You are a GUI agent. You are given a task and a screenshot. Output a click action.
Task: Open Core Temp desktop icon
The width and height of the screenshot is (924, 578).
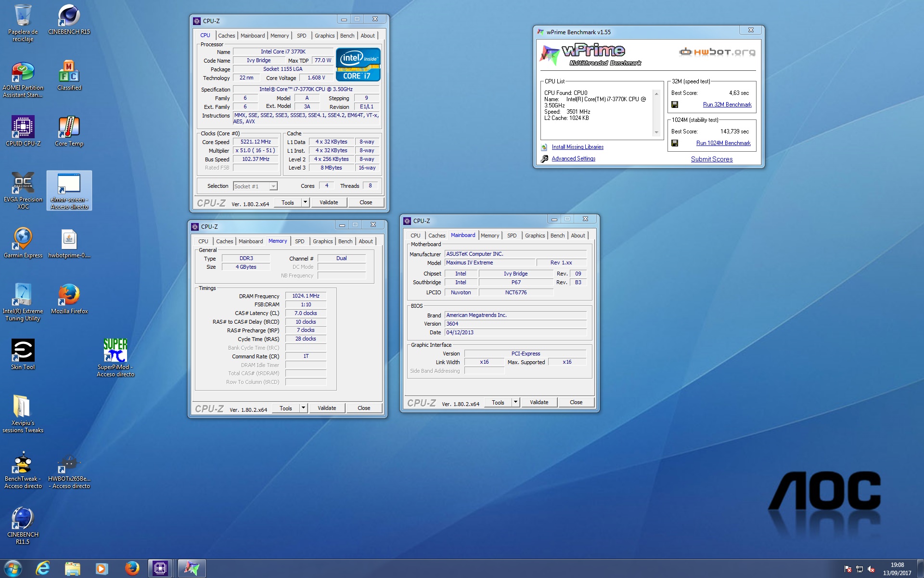tap(69, 131)
